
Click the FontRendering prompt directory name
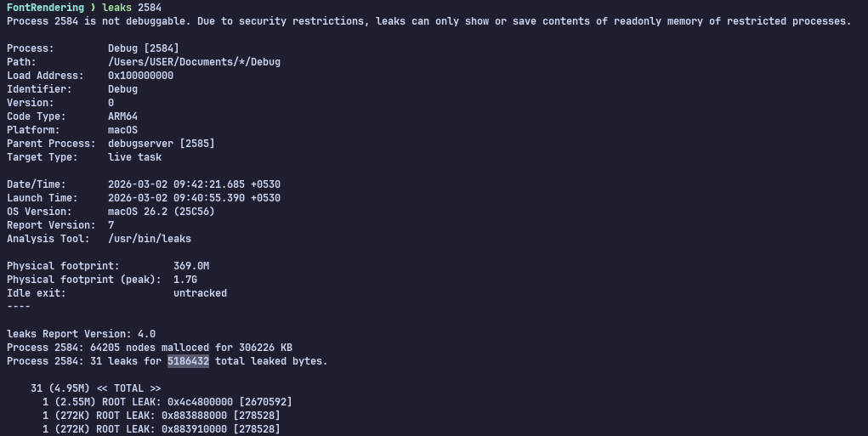[x=45, y=8]
